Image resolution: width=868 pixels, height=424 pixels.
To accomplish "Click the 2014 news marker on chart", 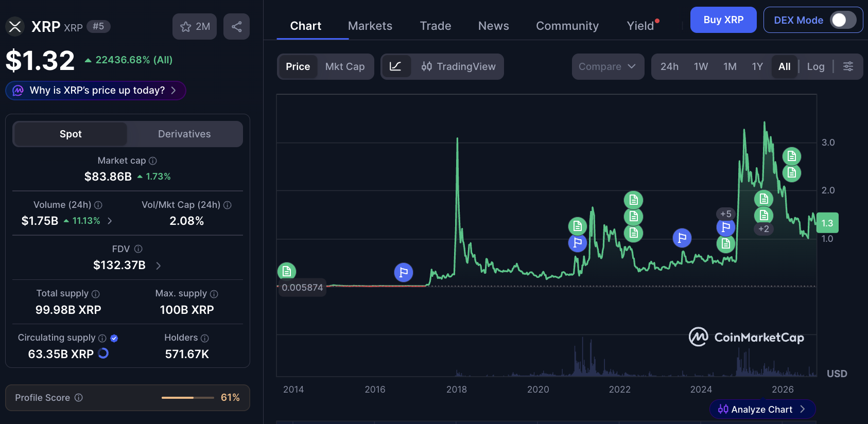I will point(287,271).
